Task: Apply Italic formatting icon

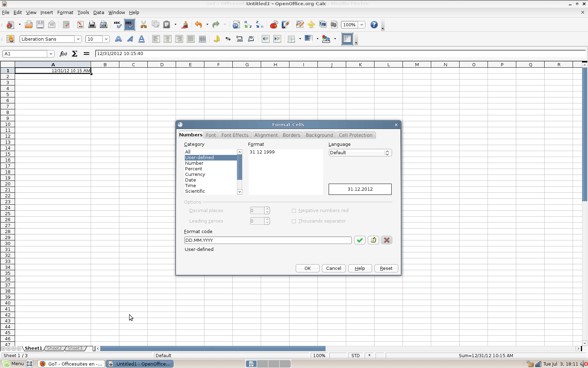Action: coord(130,39)
